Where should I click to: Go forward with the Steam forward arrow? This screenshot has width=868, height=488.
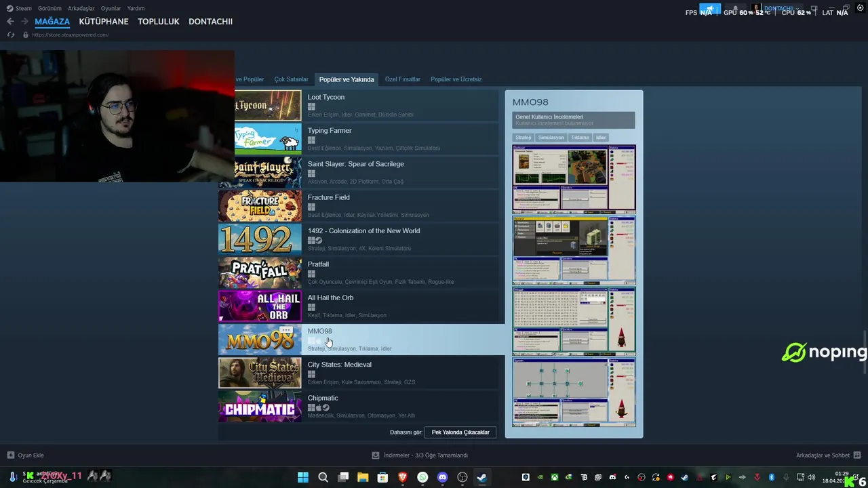[x=24, y=21]
